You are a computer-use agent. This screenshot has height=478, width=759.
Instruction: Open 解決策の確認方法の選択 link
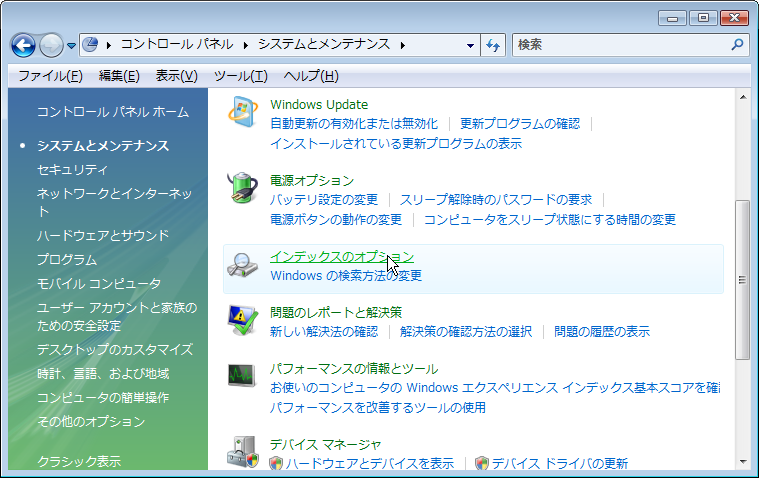466,332
